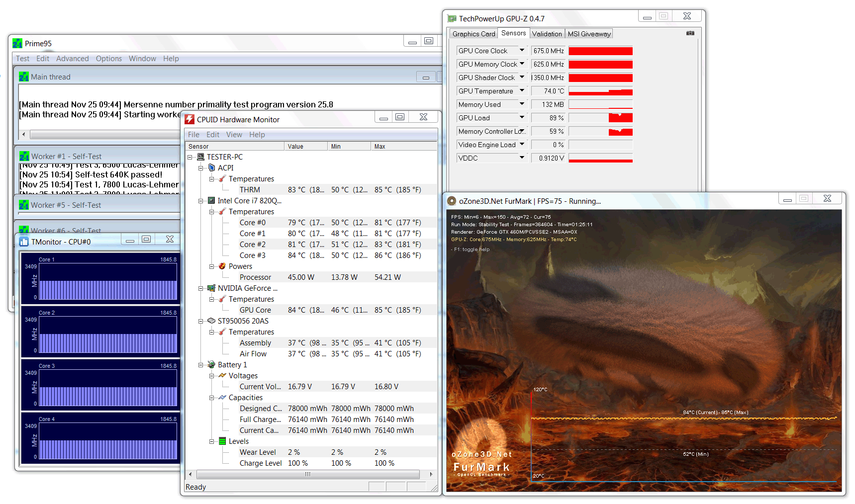Click the HWMonitor horizontal scrollbar thumb
Screen dimensions: 855x504
point(308,474)
